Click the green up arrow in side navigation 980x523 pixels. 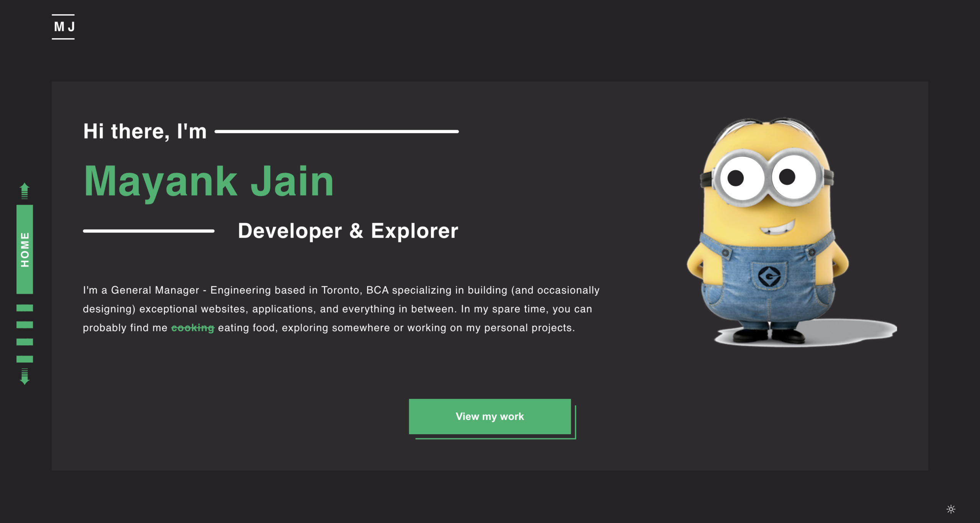point(24,191)
